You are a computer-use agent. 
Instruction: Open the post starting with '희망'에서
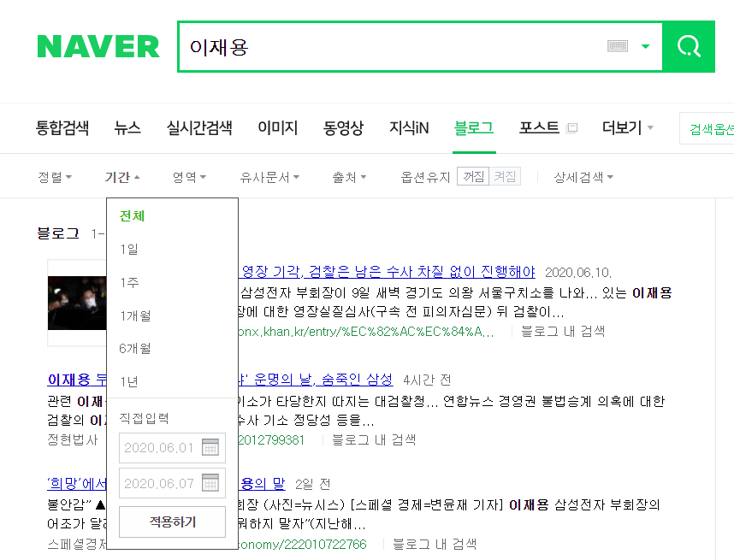[x=77, y=483]
